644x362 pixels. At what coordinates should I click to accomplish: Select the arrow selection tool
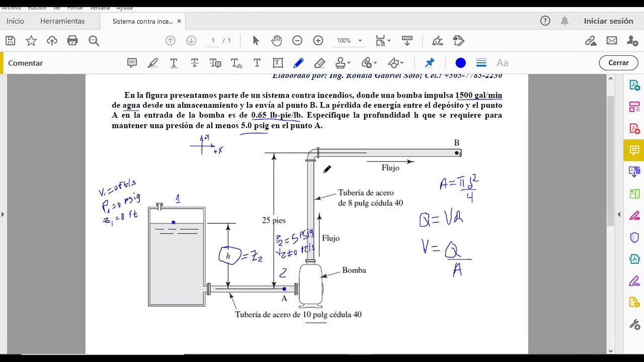(256, 41)
